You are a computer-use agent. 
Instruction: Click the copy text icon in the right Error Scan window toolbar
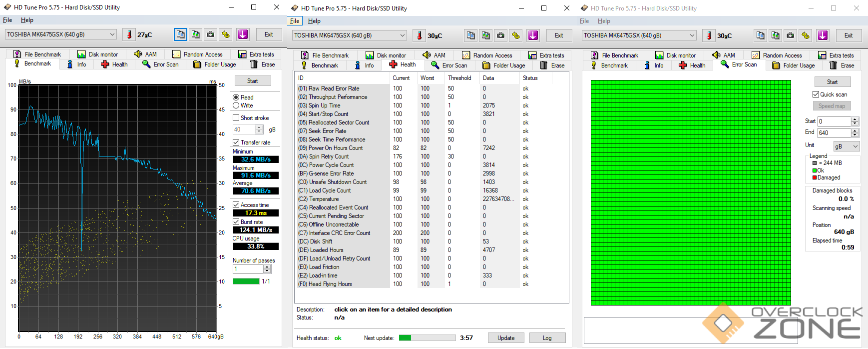click(x=760, y=35)
